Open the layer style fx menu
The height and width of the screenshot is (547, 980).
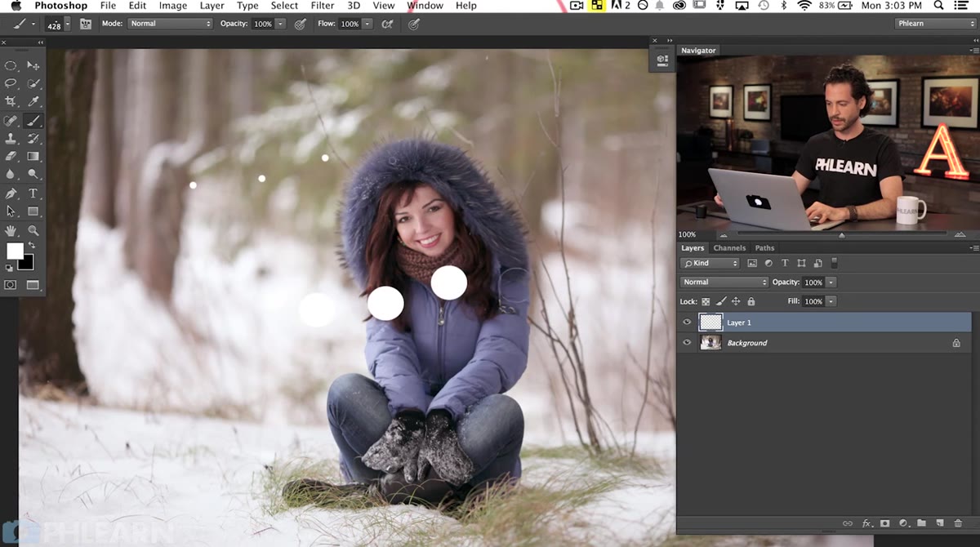coord(867,523)
